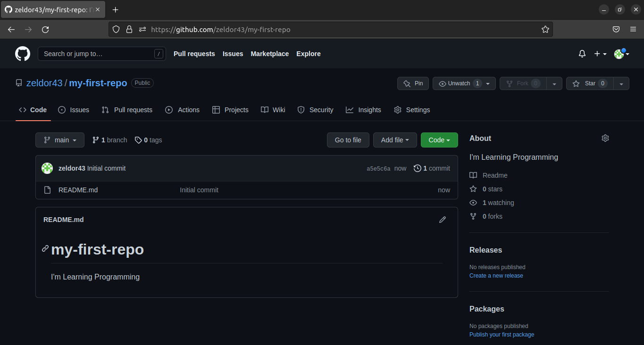Edit README with the pencil icon
The image size is (644, 345).
coord(443,220)
